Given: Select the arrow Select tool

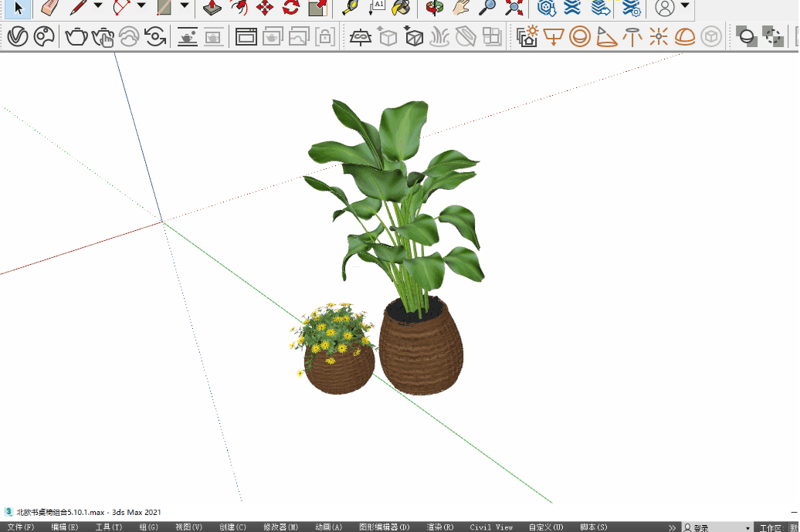Looking at the screenshot, I should [x=19, y=8].
